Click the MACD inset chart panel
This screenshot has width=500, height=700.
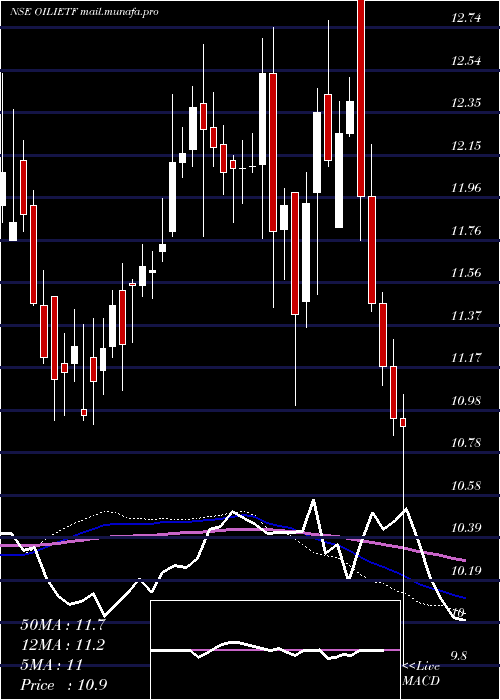275,650
